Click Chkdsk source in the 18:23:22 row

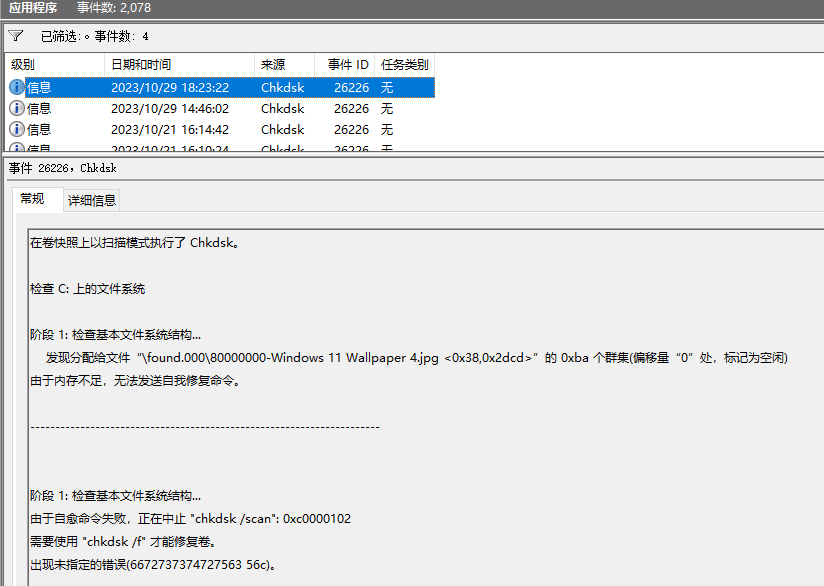pyautogui.click(x=282, y=87)
